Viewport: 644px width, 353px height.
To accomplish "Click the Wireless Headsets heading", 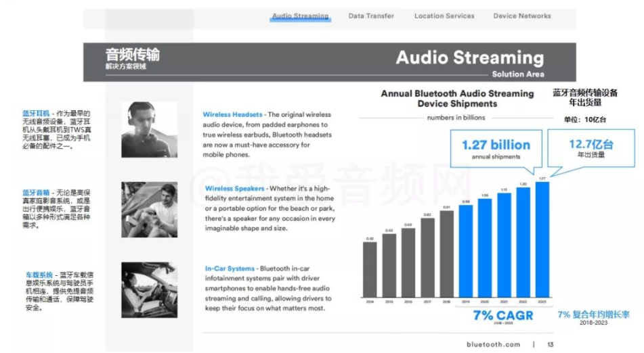I will (233, 115).
